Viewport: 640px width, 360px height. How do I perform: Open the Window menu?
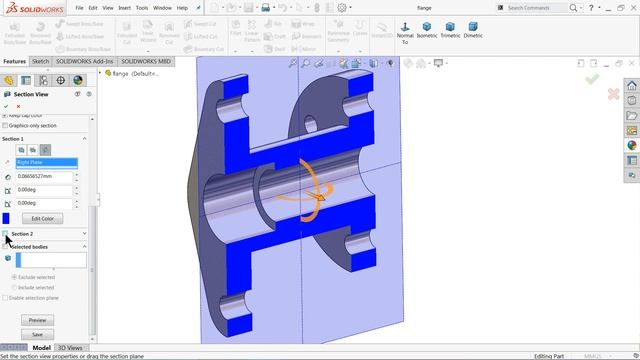[162, 8]
